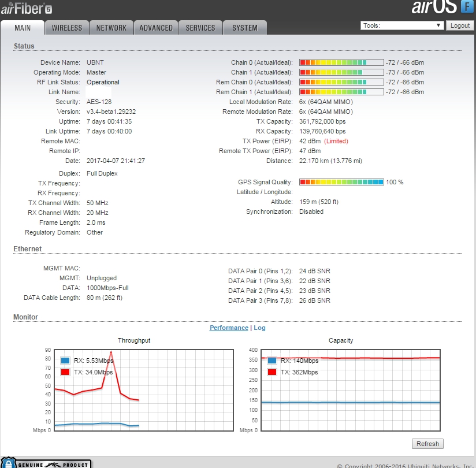The image size is (476, 468).
Task: Open the WIRELESS tab
Action: (x=67, y=28)
